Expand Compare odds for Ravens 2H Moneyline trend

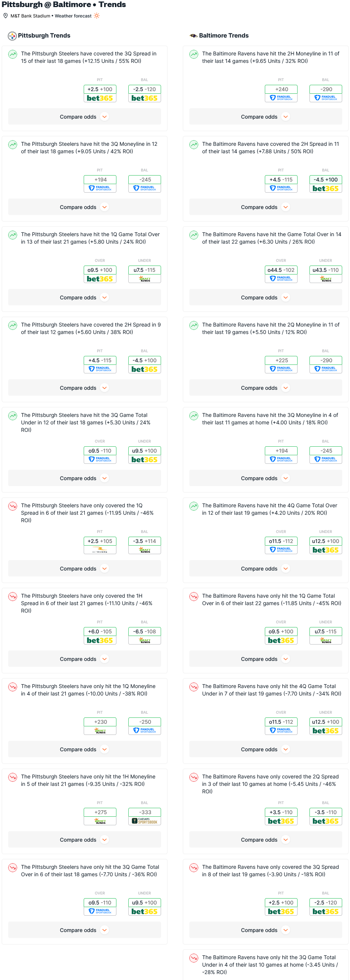click(x=266, y=117)
